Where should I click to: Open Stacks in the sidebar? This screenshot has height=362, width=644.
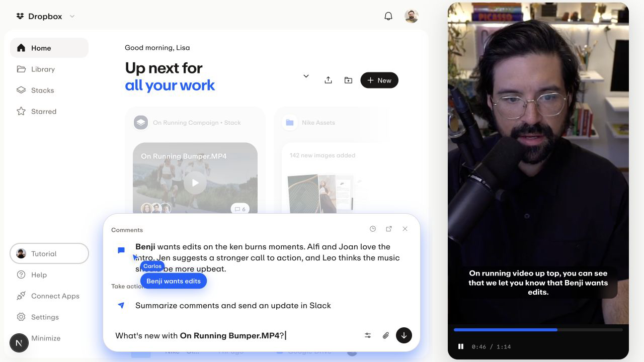[49, 90]
